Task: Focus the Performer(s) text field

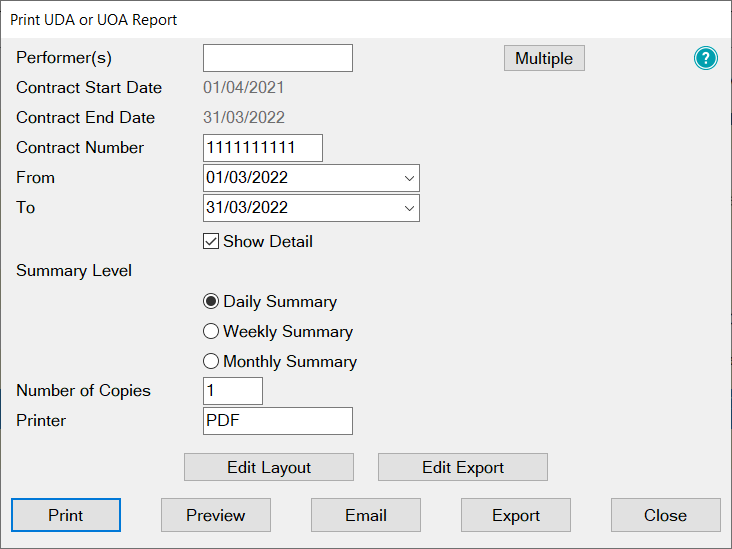Action: point(278,58)
